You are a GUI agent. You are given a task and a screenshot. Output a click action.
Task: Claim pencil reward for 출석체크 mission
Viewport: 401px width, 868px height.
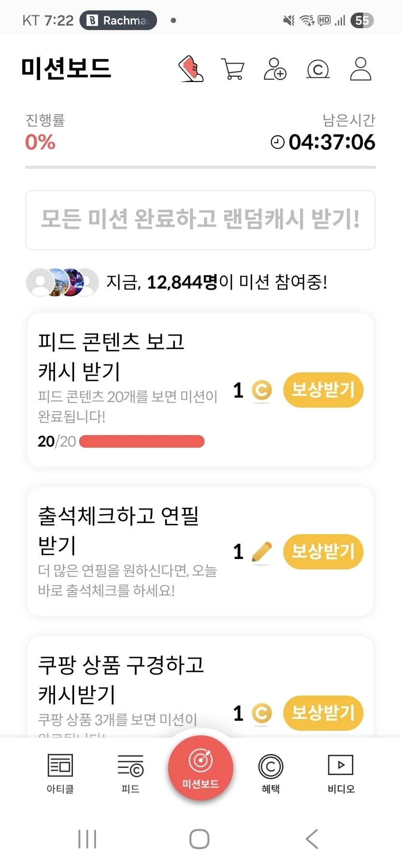(323, 551)
